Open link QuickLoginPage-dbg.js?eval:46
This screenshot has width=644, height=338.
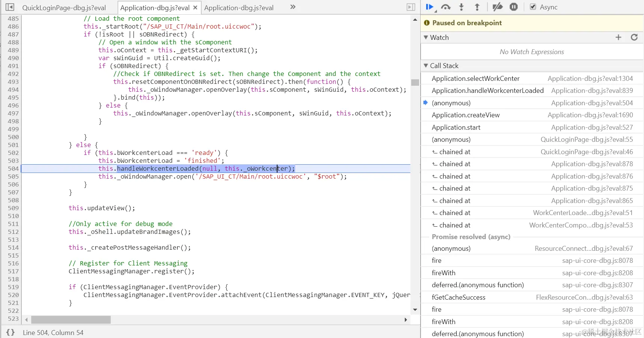coord(587,152)
